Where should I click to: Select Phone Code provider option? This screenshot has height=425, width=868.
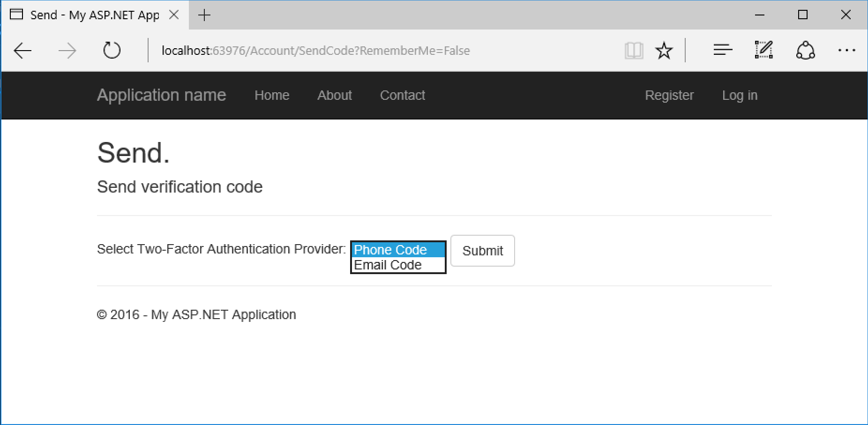[398, 250]
